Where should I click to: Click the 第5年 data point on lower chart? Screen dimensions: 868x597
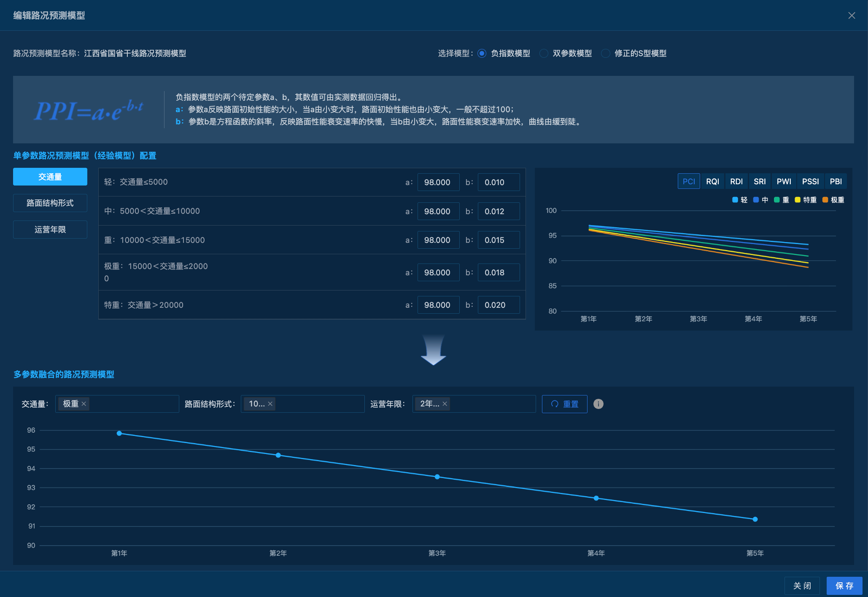tap(755, 519)
